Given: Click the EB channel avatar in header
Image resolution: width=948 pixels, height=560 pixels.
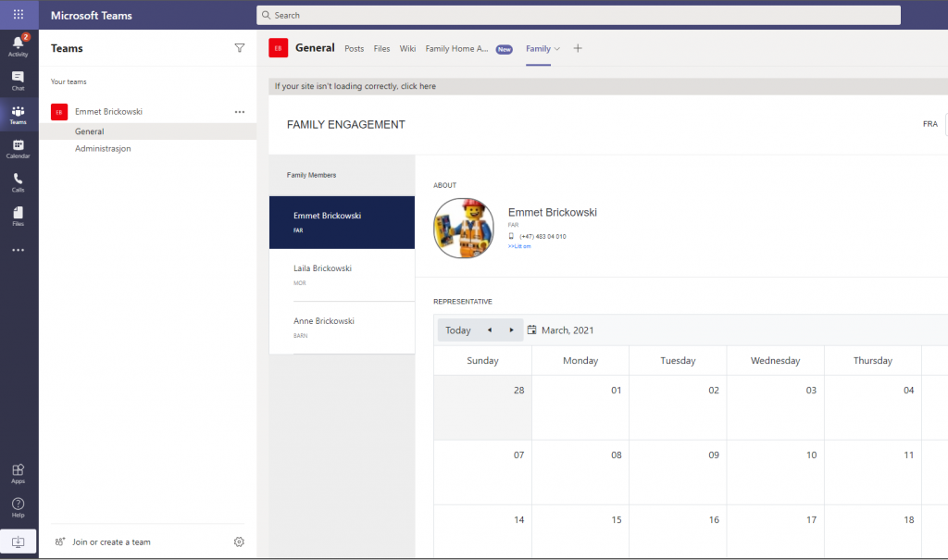Looking at the screenshot, I should pos(278,48).
